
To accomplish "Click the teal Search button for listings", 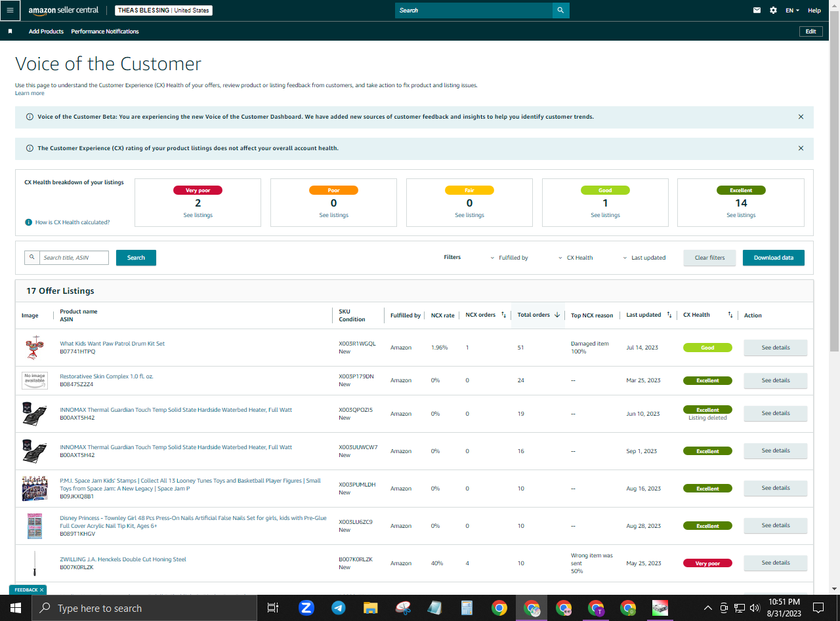I will [136, 258].
